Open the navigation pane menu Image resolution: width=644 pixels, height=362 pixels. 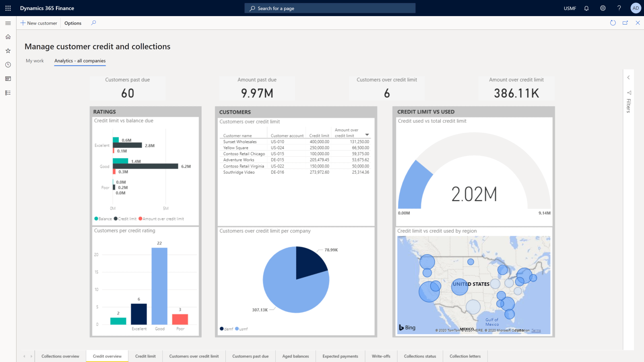(x=8, y=23)
